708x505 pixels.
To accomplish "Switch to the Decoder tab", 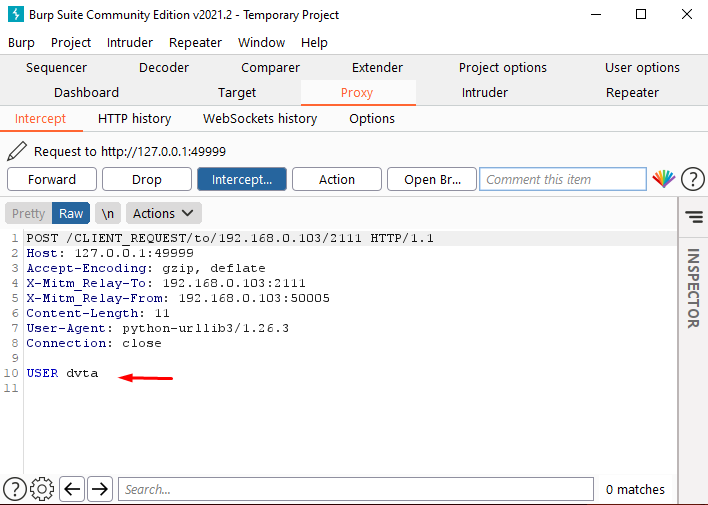I will (x=164, y=68).
